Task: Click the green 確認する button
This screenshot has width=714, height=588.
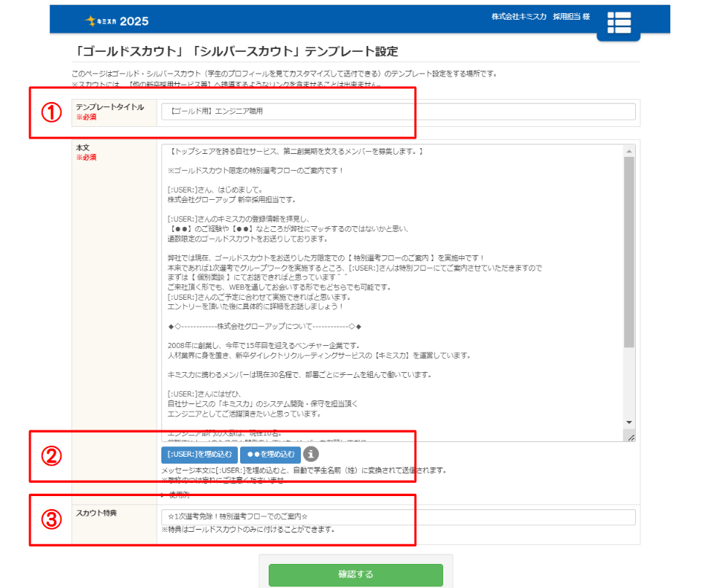Action: coord(356,574)
